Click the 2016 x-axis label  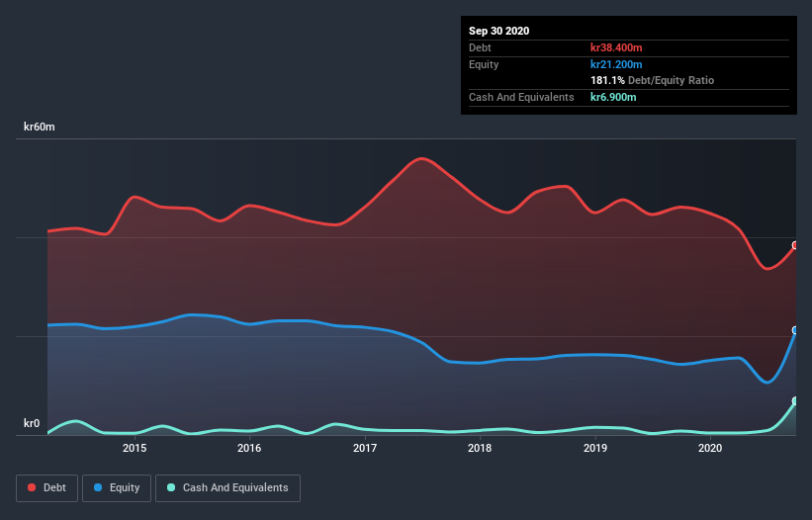[x=249, y=448]
